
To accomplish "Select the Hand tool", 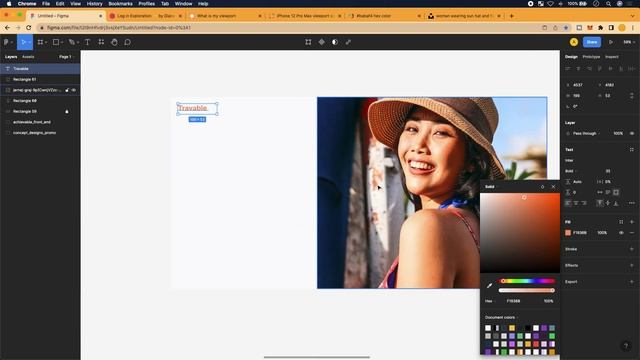I will click(x=114, y=42).
